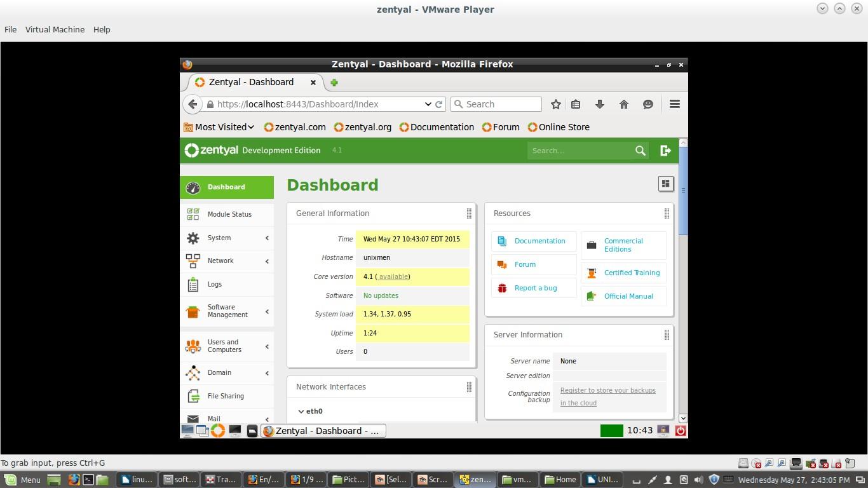
Task: Open the Firefox hamburger menu
Action: (675, 104)
